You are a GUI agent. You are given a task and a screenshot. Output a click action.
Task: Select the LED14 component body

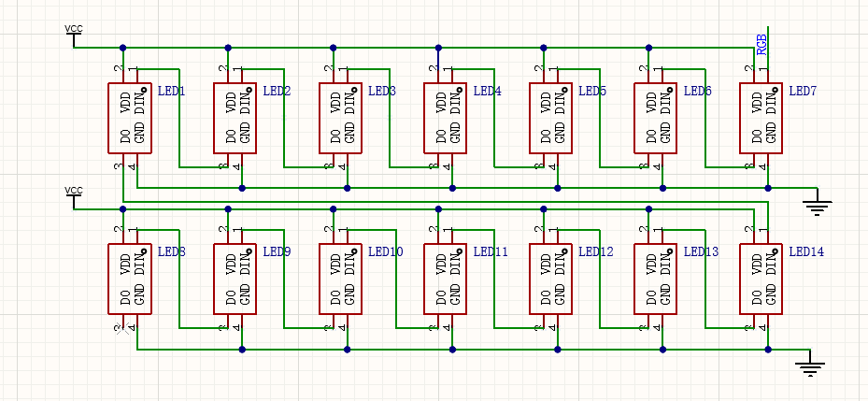point(761,279)
